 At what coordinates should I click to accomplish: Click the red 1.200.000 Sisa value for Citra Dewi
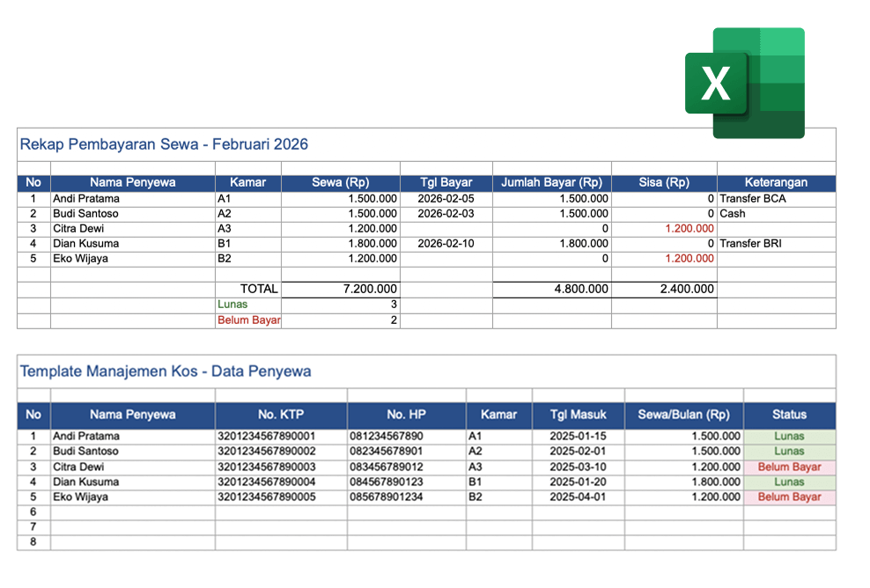click(x=689, y=228)
